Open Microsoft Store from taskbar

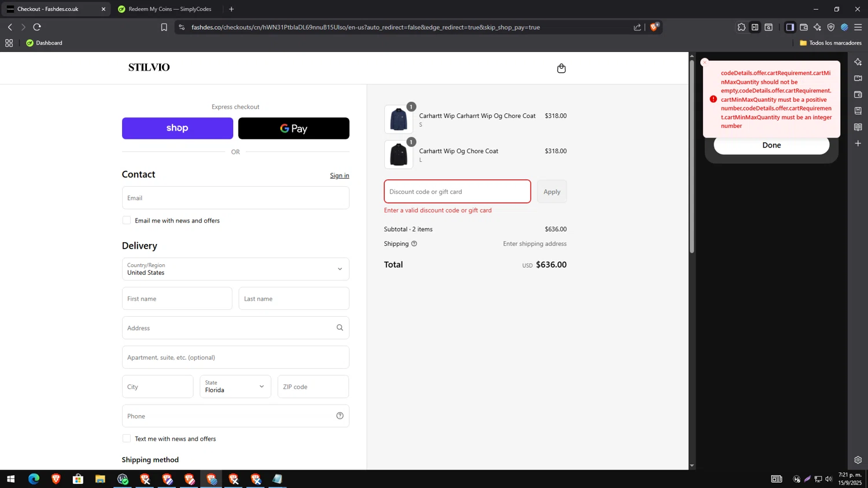[x=78, y=479]
